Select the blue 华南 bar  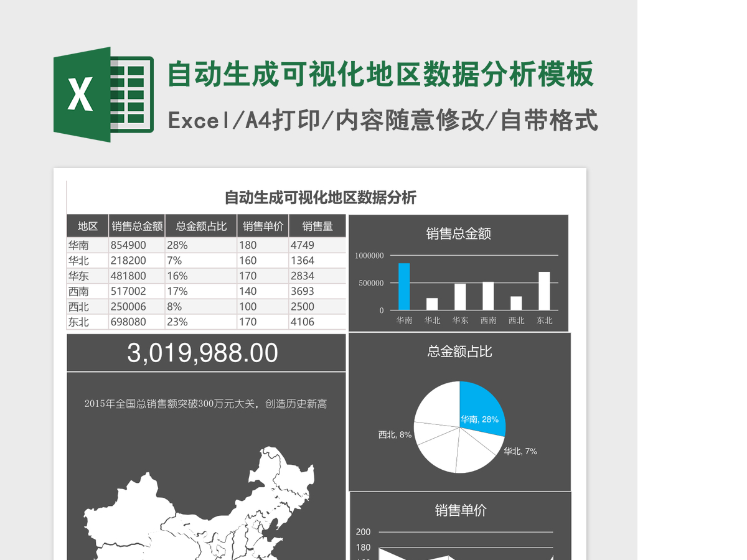pyautogui.click(x=404, y=286)
